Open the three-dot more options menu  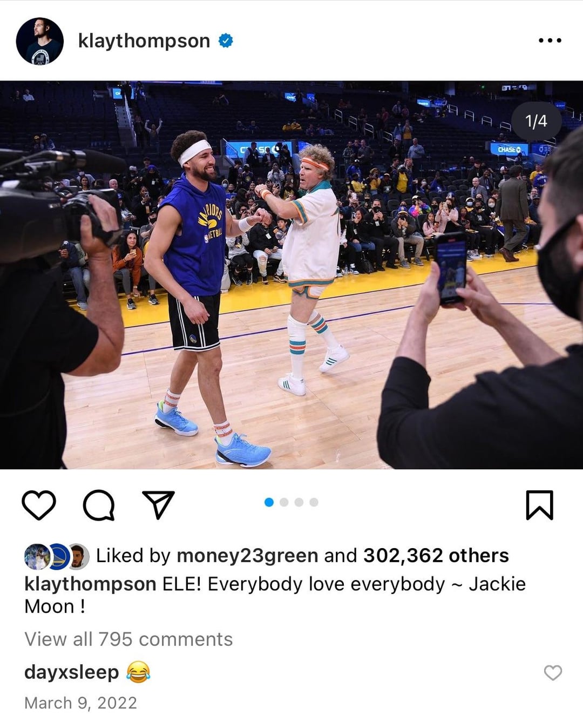point(550,41)
